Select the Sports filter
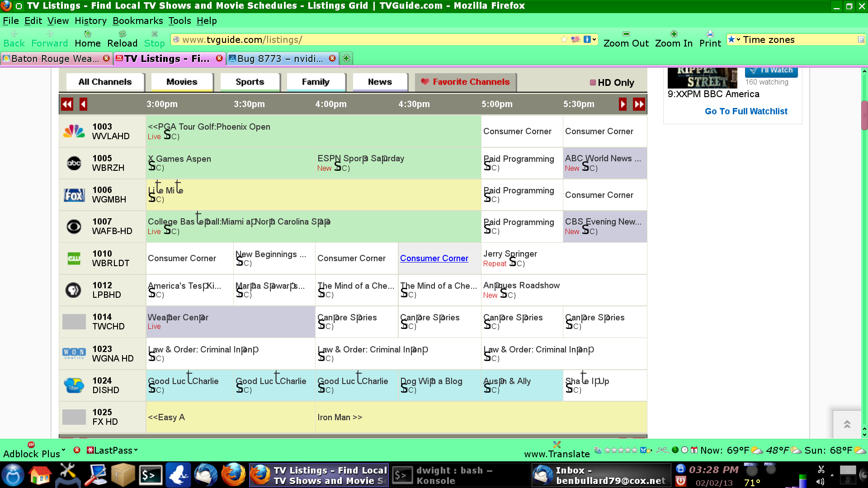The height and width of the screenshot is (488, 868). point(250,82)
